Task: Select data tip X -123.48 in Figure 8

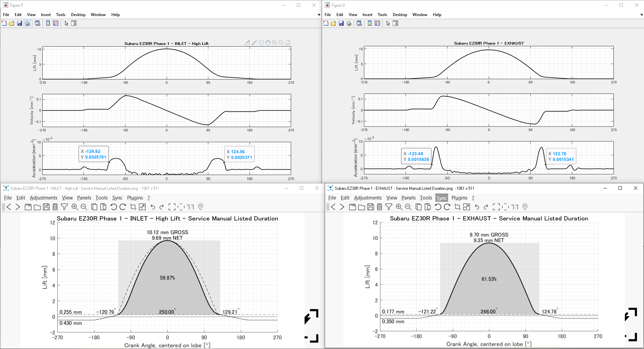Action: (x=416, y=157)
